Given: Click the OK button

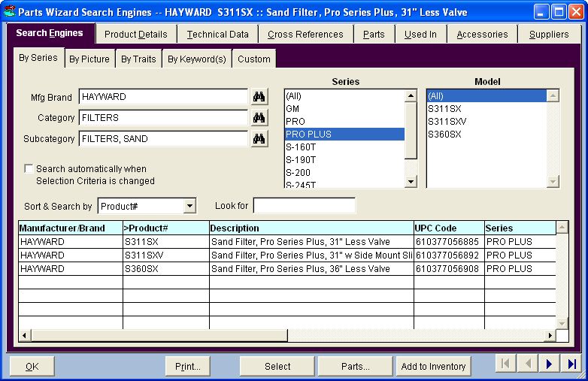Looking at the screenshot, I should [x=32, y=366].
